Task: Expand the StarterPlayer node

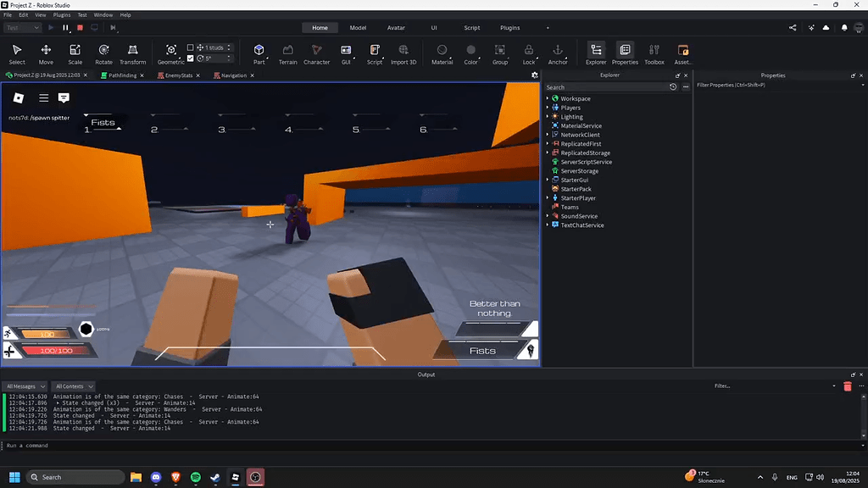Action: pos(548,198)
